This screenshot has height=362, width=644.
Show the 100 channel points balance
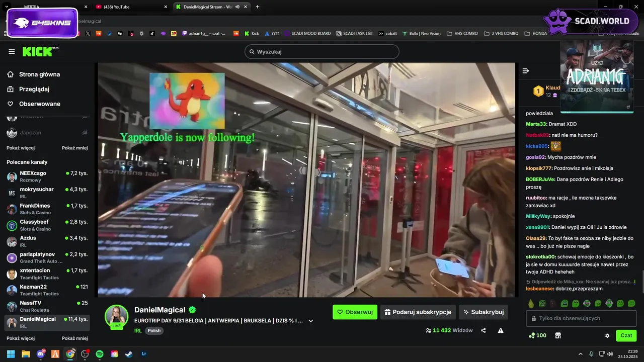537,335
